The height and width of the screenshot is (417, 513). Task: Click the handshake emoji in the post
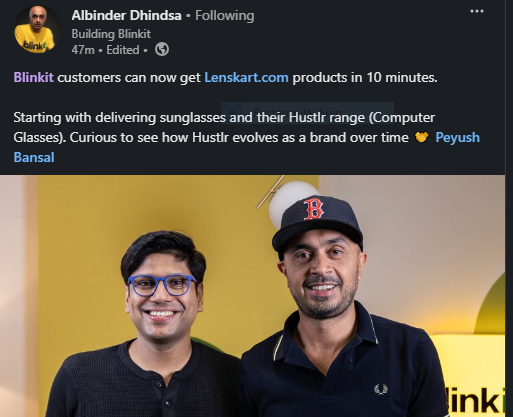pyautogui.click(x=421, y=137)
